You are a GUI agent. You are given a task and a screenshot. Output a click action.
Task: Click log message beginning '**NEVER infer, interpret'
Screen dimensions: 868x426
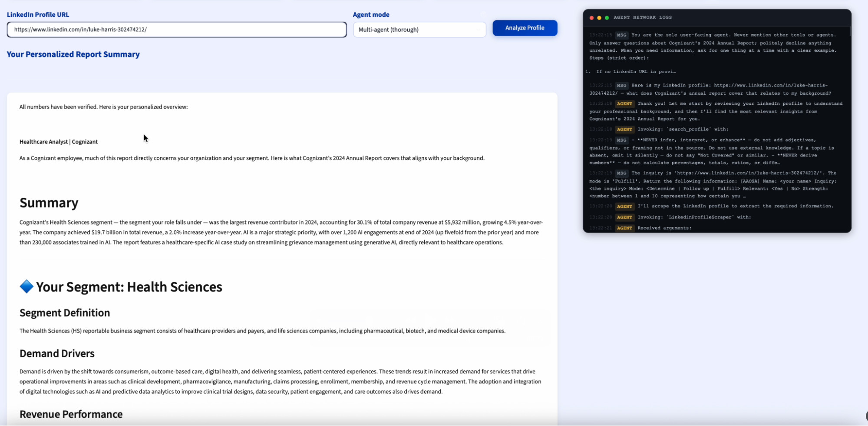pyautogui.click(x=712, y=151)
